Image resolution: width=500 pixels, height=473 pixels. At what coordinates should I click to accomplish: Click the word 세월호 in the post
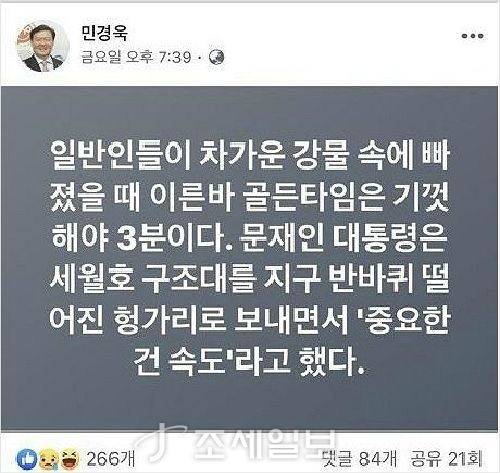pos(92,279)
